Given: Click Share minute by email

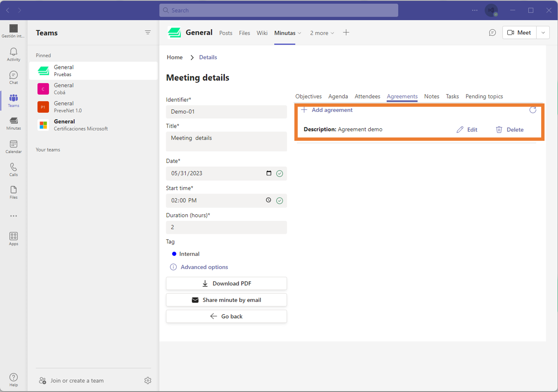Looking at the screenshot, I should [x=226, y=300].
